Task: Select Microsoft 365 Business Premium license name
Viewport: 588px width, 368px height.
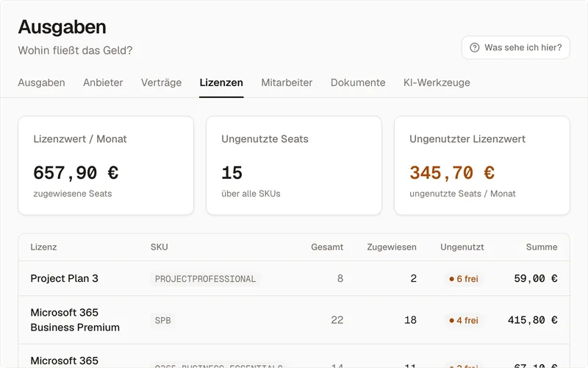Action: pos(75,320)
